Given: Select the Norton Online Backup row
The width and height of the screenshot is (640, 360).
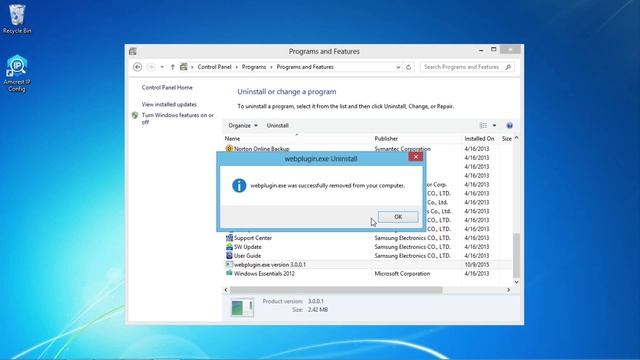Looking at the screenshot, I should [367, 149].
